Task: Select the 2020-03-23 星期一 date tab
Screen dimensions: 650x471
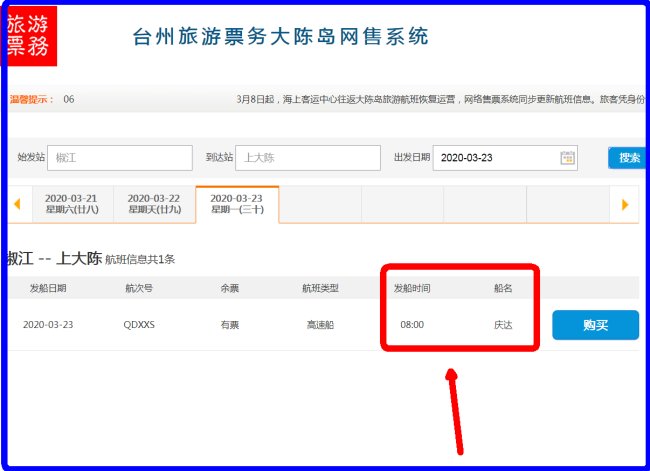Action: [x=237, y=204]
